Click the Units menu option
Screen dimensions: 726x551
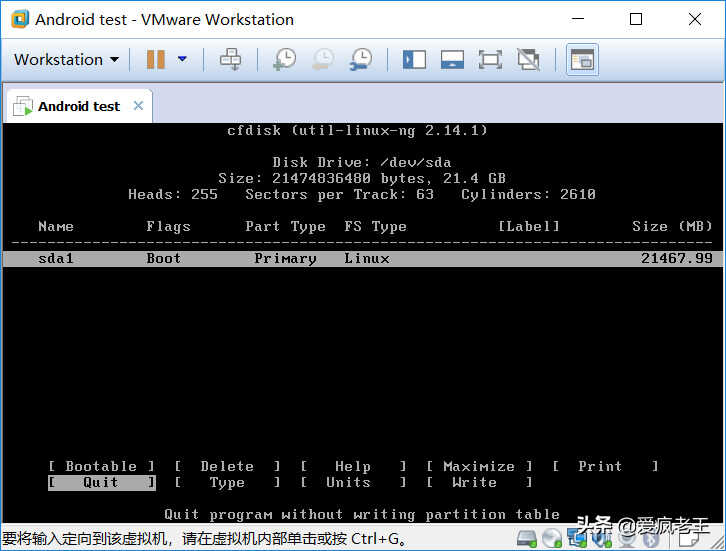click(x=353, y=482)
